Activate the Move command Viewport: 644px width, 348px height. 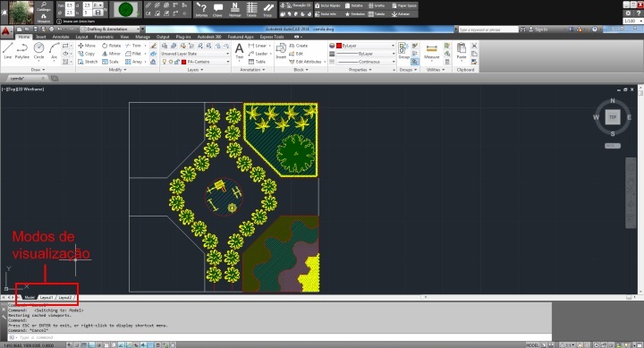tap(87, 46)
